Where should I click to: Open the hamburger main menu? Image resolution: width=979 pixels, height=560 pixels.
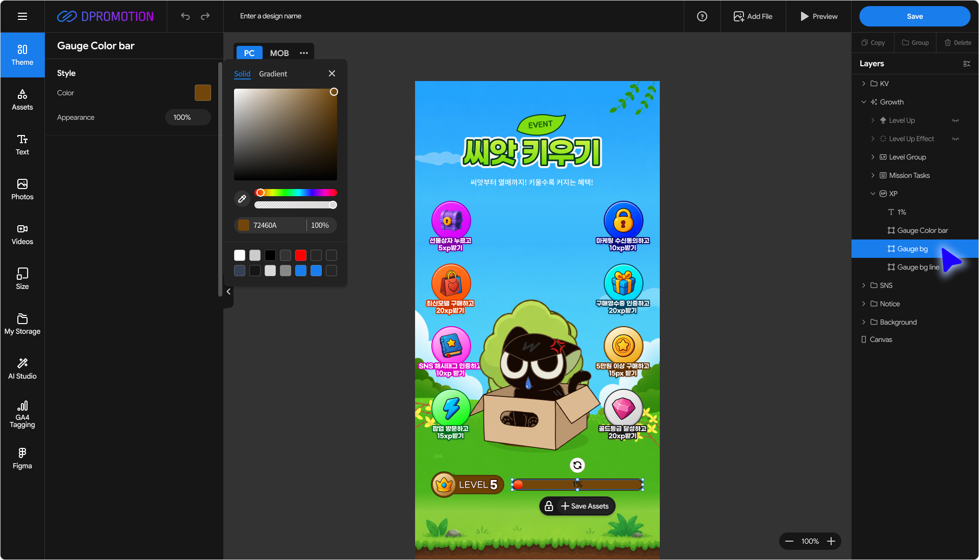tap(22, 16)
